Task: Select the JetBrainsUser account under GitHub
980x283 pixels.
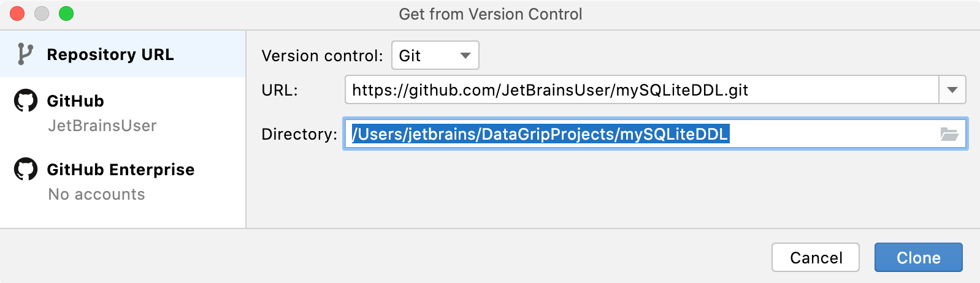Action: (x=102, y=126)
